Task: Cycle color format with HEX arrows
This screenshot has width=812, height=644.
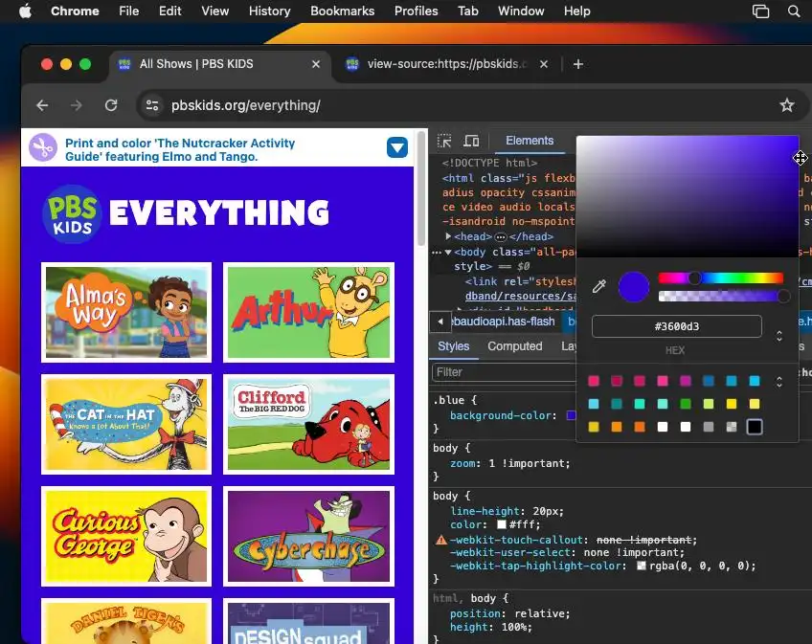Action: [x=778, y=337]
